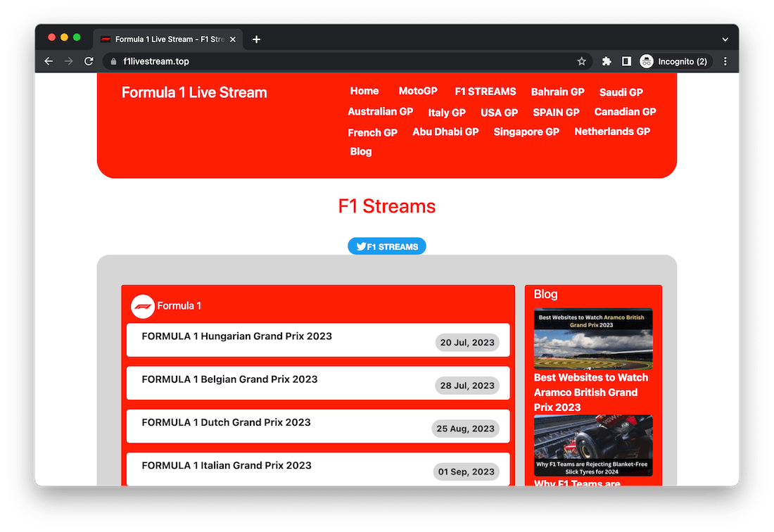Open the Bahrain GP menu link

557,91
